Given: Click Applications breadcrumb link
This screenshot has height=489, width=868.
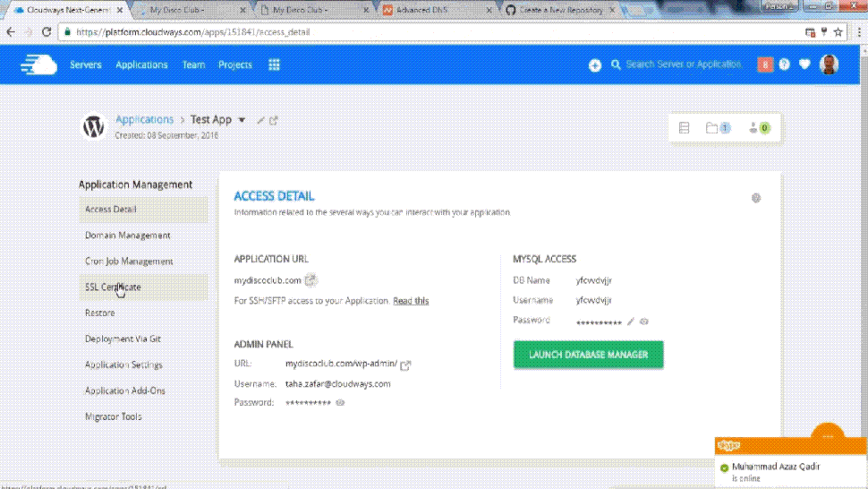Looking at the screenshot, I should [x=144, y=120].
